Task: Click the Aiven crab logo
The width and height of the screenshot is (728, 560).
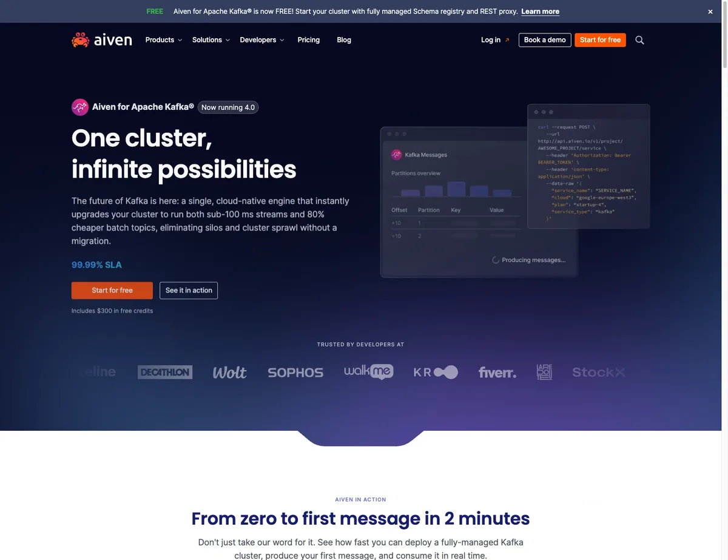Action: [101, 40]
